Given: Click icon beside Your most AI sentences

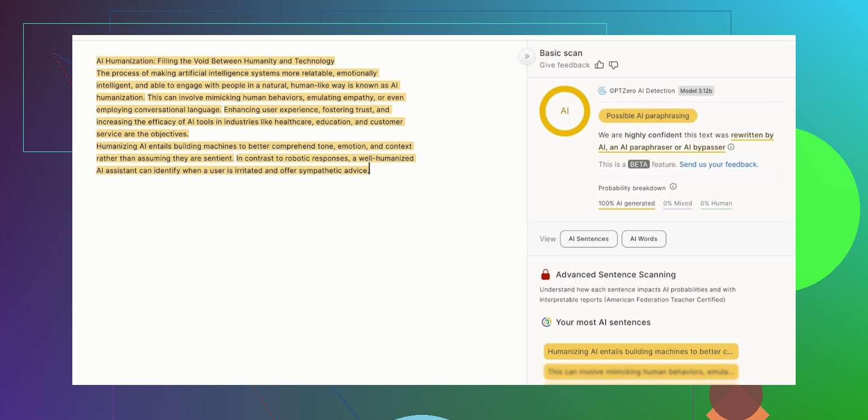Looking at the screenshot, I should click(546, 322).
